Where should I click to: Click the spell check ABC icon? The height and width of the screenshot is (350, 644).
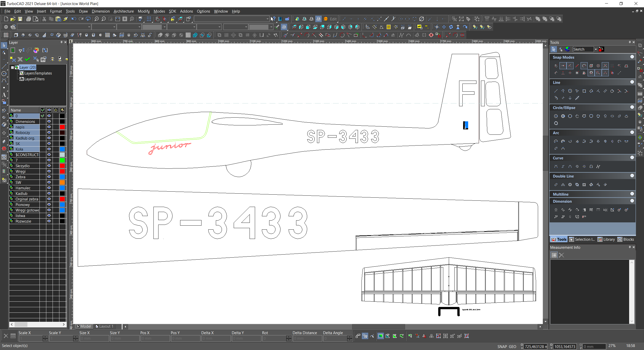tap(140, 19)
